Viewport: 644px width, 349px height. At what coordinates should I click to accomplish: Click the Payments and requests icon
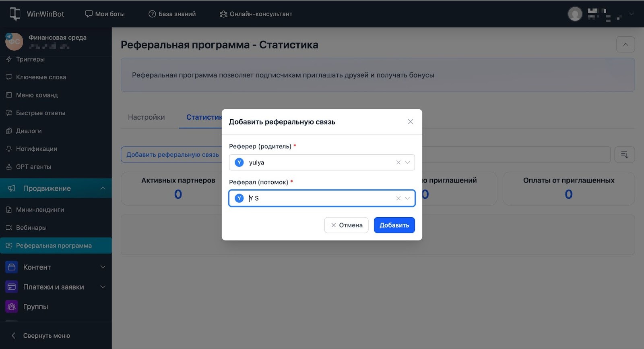click(12, 287)
